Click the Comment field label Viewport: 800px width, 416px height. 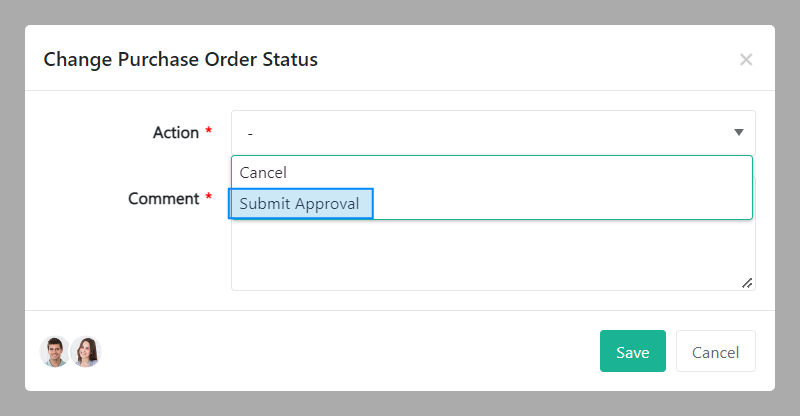click(x=164, y=198)
